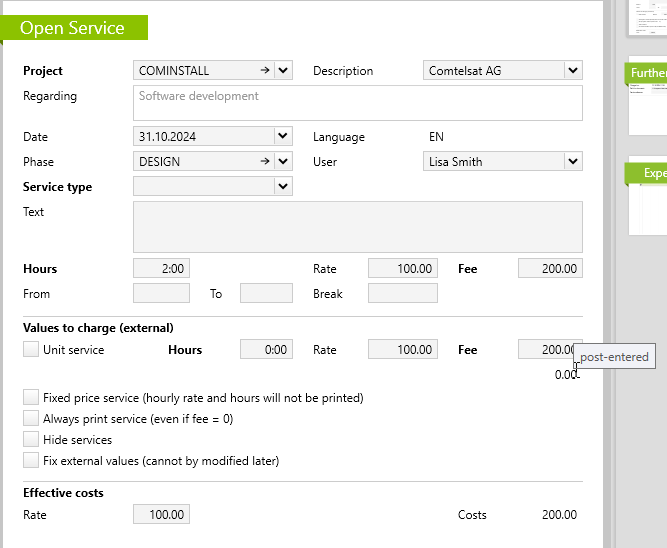667x548 pixels.
Task: Toggle Always print service checkbox
Action: pyautogui.click(x=31, y=418)
